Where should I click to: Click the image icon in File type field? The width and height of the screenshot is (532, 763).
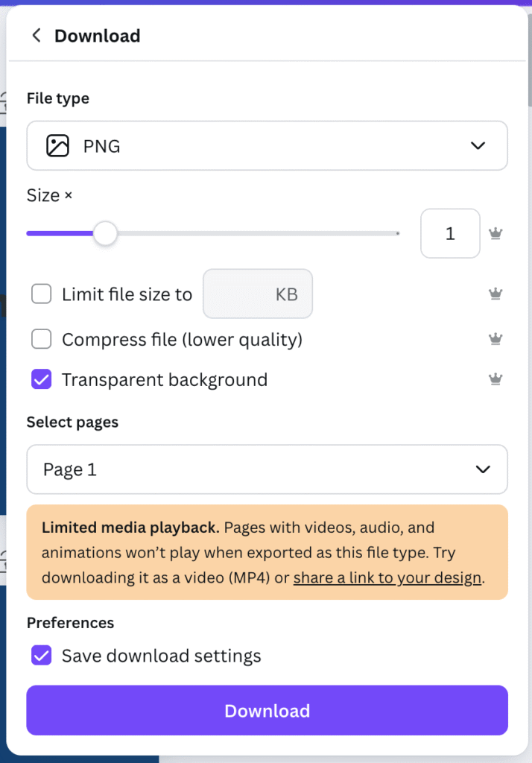57,146
